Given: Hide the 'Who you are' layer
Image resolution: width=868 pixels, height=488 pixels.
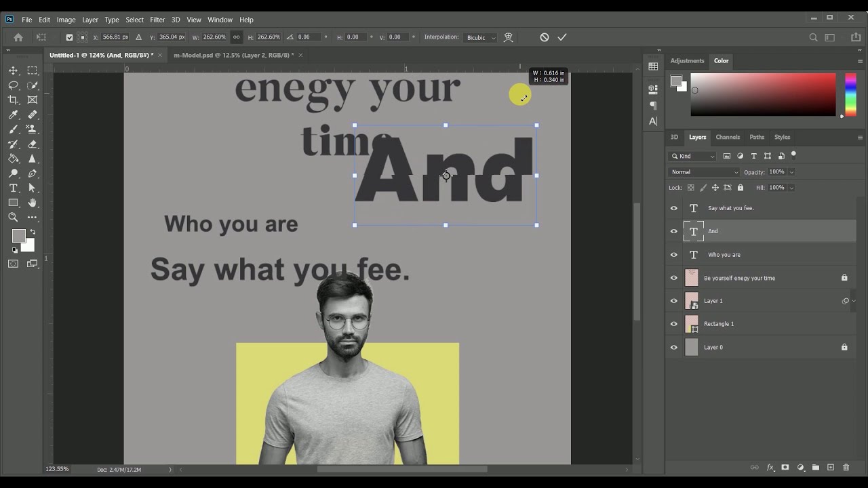Looking at the screenshot, I should click(x=674, y=255).
